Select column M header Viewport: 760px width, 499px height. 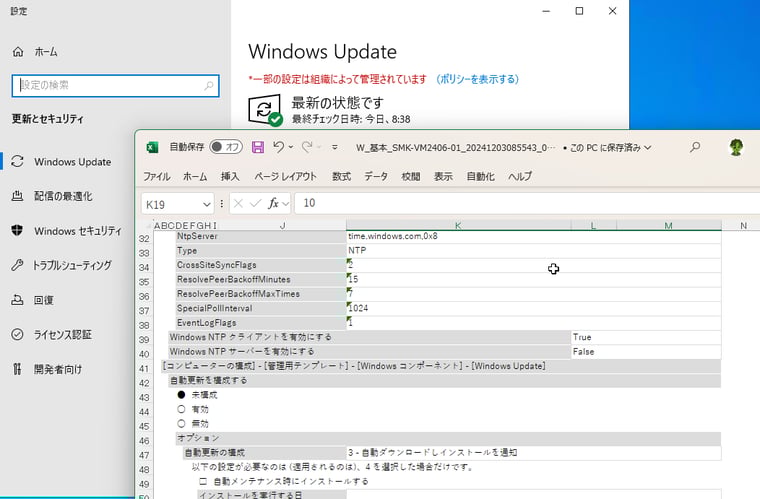[668, 225]
